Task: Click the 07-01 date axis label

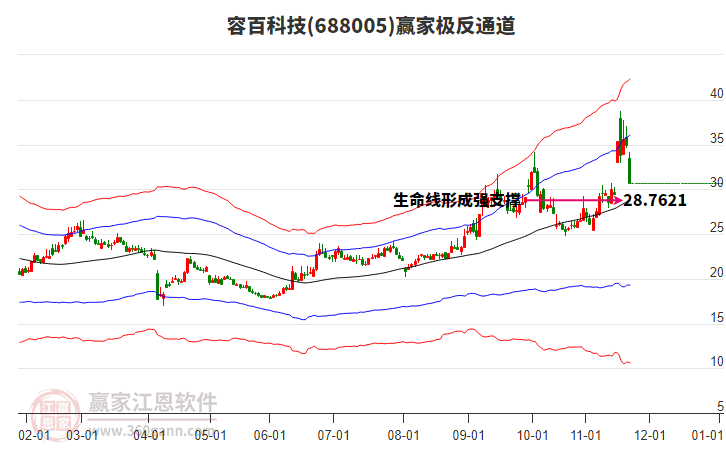Action: (x=333, y=435)
